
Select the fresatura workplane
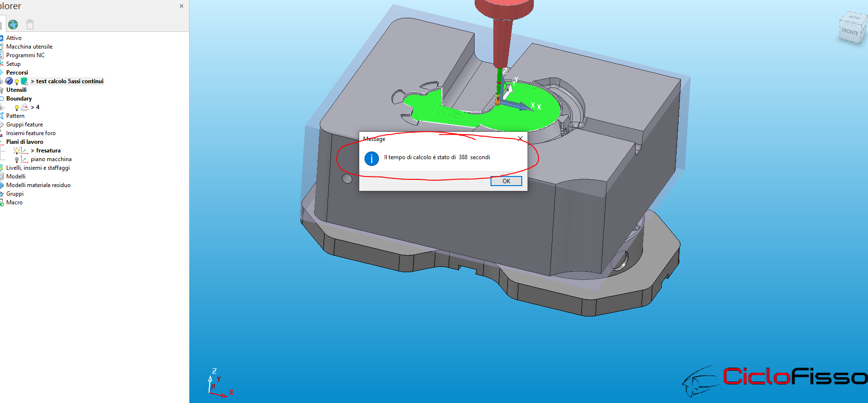tap(48, 151)
